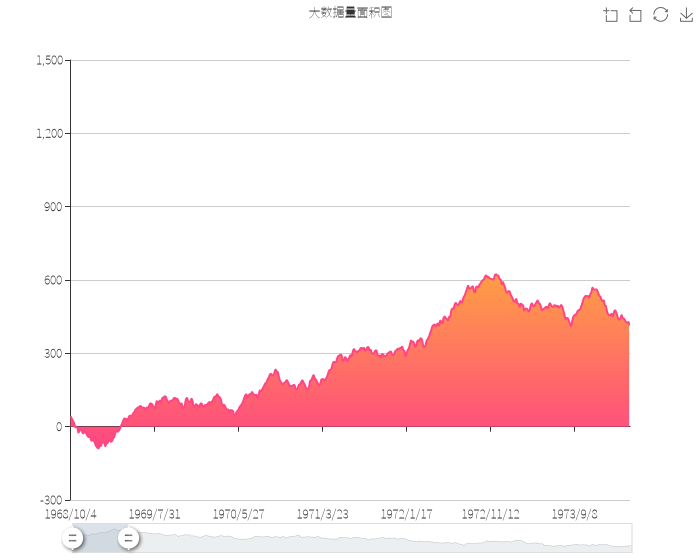Click the 1973/9/8 x-axis date label

575,514
